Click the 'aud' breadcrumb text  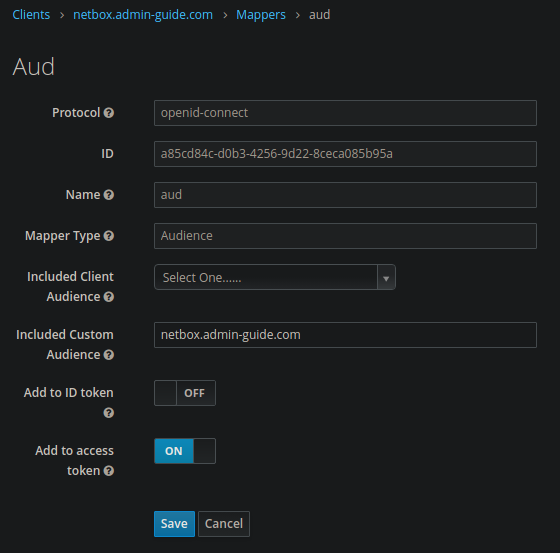pos(319,15)
